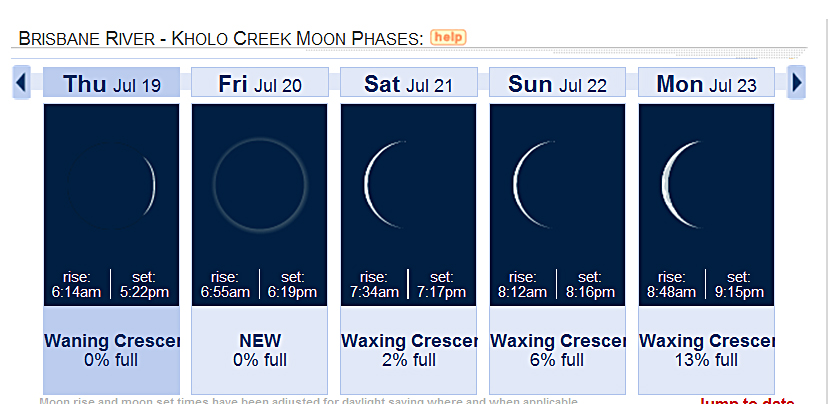Screen dimensions: 828x404
Task: Click the Thursday waning crescent moon image
Action: 112,184
